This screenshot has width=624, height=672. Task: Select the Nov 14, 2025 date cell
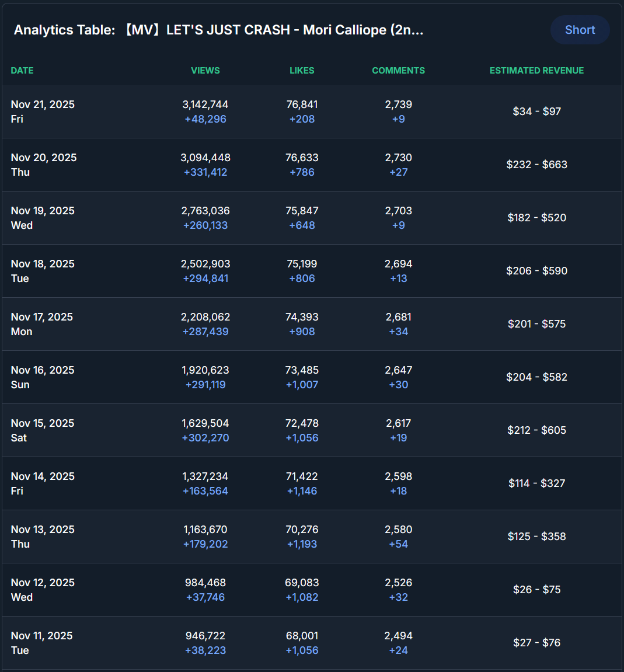coord(43,483)
